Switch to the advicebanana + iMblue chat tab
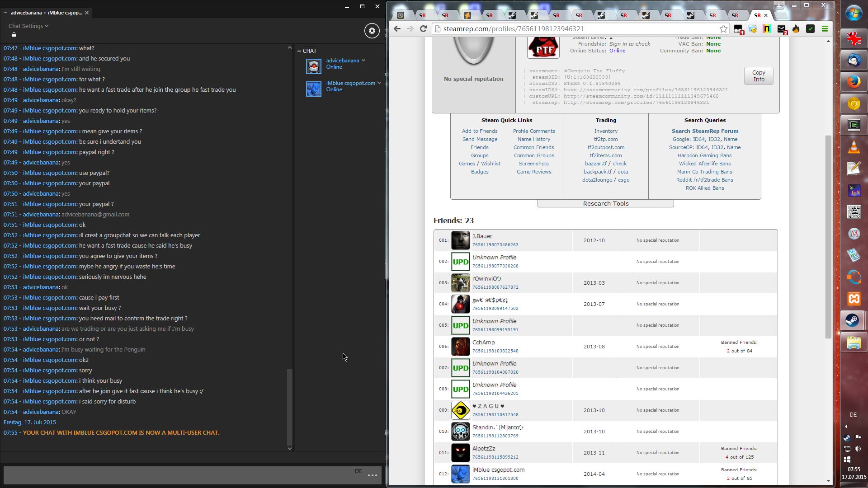 46,13
